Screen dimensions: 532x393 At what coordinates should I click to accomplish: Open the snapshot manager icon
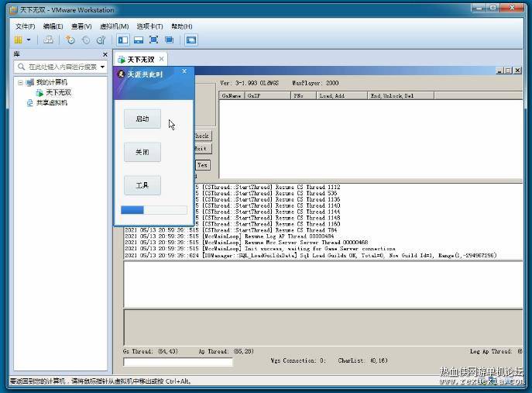click(101, 40)
